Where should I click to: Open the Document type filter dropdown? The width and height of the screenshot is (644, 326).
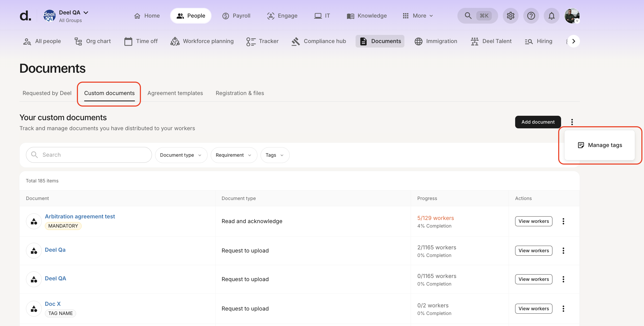click(x=181, y=155)
